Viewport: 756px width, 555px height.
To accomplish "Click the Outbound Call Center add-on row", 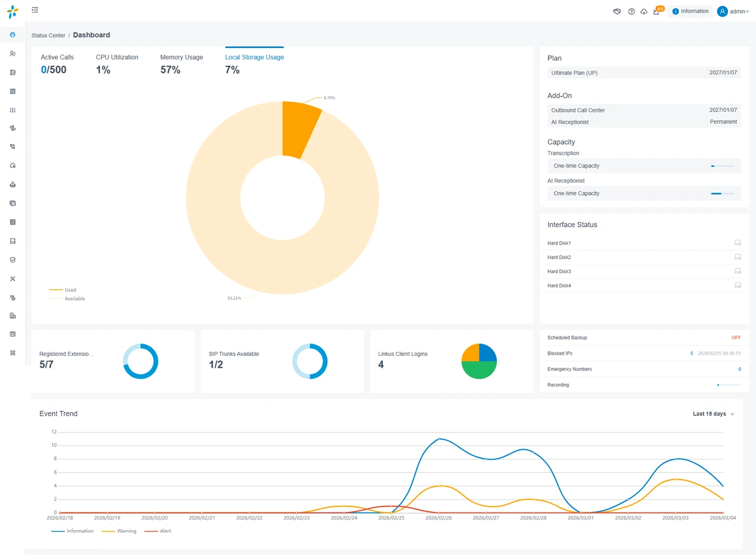I will pyautogui.click(x=644, y=110).
